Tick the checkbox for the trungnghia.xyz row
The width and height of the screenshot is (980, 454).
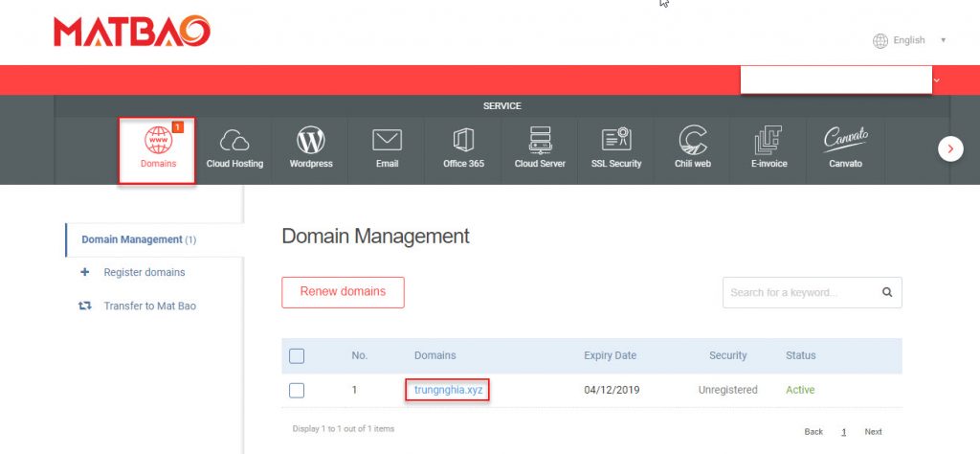pos(297,390)
